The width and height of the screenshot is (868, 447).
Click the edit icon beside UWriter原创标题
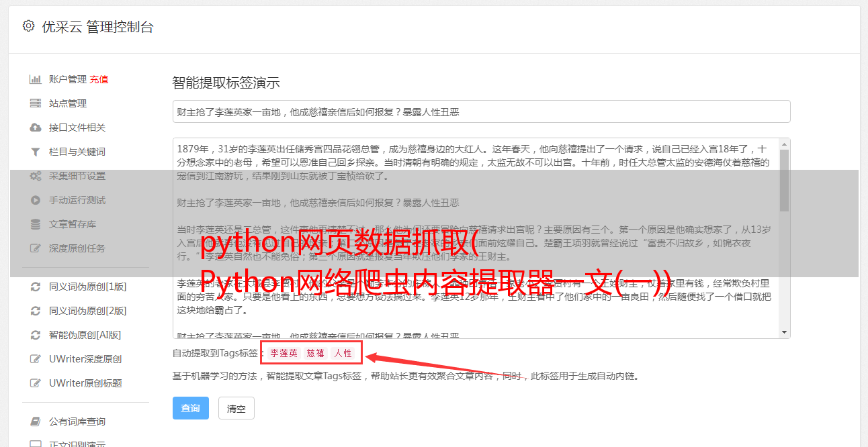pos(36,383)
